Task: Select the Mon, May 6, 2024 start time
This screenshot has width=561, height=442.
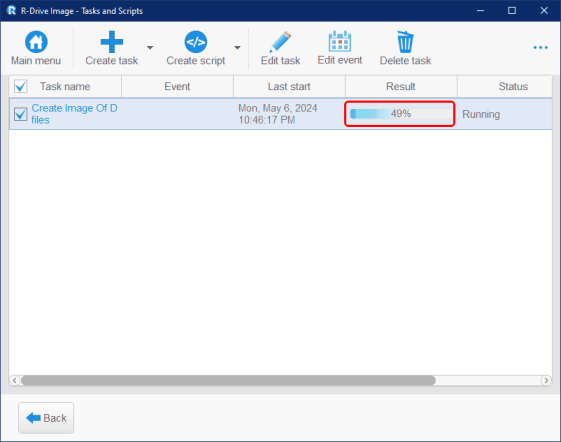Action: click(x=278, y=114)
